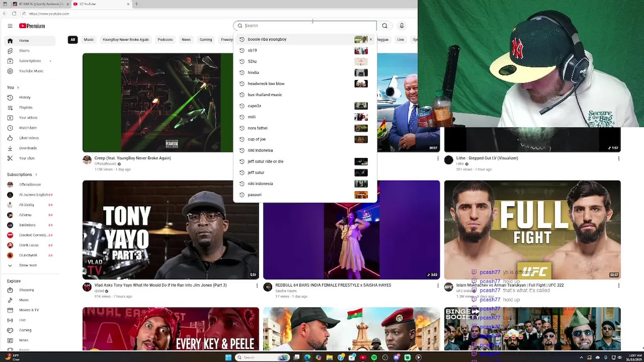Open YouTube Music in the sidebar
Screen dimensions: 644x362
(30, 71)
